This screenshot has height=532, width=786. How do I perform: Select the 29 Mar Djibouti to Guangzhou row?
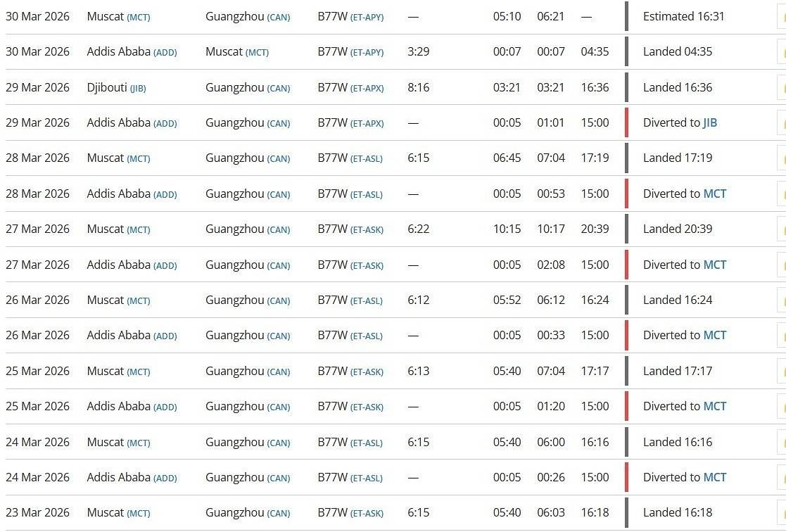tap(393, 88)
